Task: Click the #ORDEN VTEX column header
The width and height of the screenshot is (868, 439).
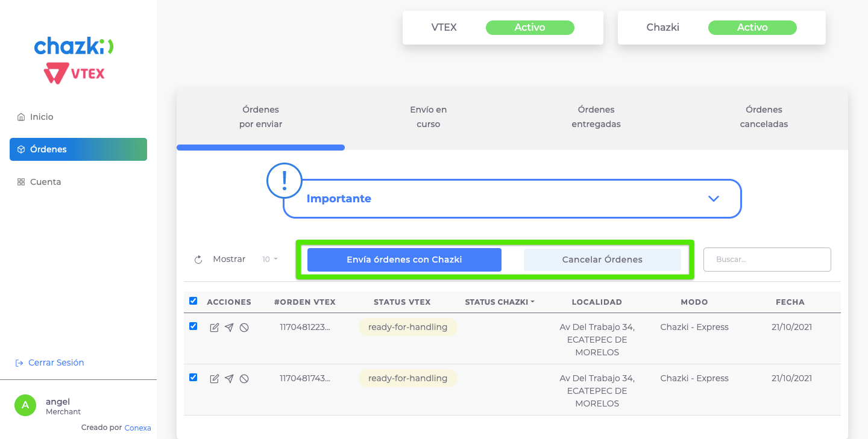Action: click(x=305, y=302)
